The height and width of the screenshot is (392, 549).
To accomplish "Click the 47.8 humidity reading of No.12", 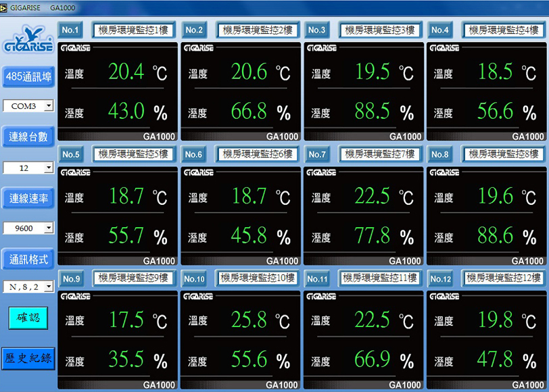I will click(x=496, y=359).
